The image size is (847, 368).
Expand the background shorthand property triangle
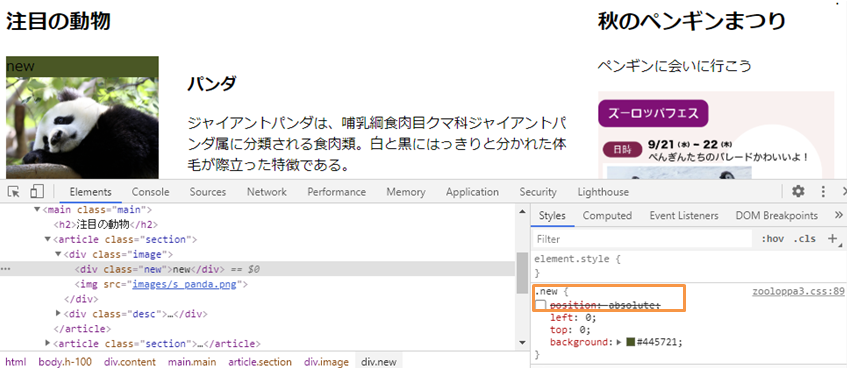[619, 342]
